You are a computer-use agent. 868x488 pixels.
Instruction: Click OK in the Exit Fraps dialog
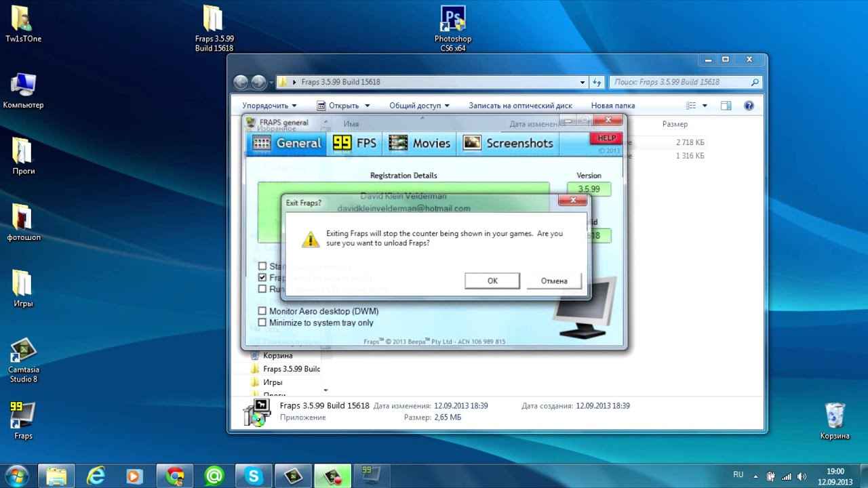(492, 281)
